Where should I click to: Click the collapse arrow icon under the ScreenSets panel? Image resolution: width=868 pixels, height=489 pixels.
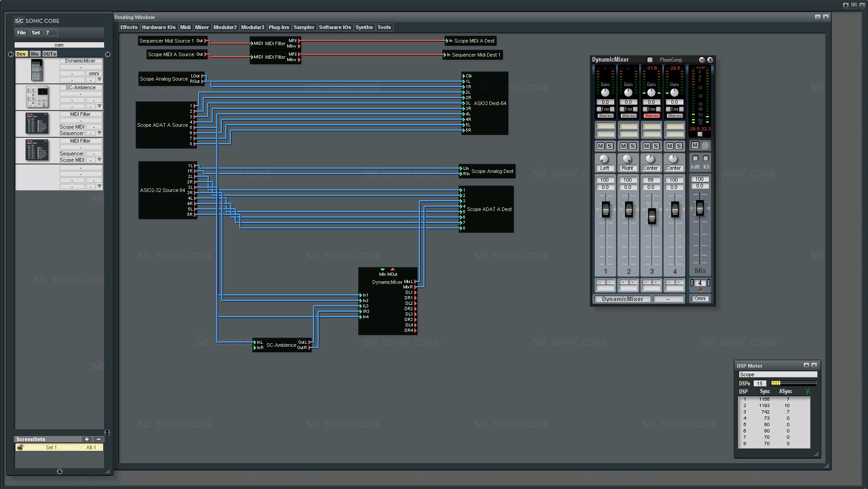coord(60,471)
